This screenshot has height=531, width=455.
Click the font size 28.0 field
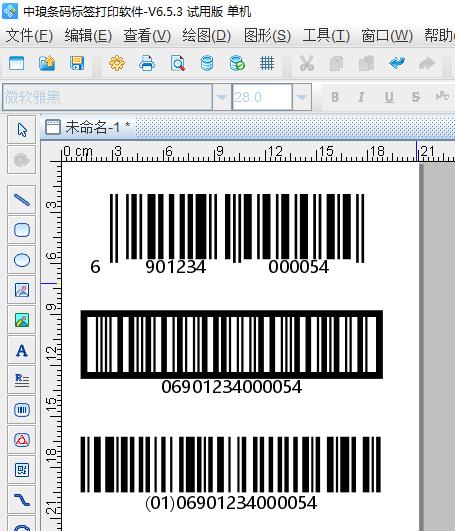[x=262, y=97]
